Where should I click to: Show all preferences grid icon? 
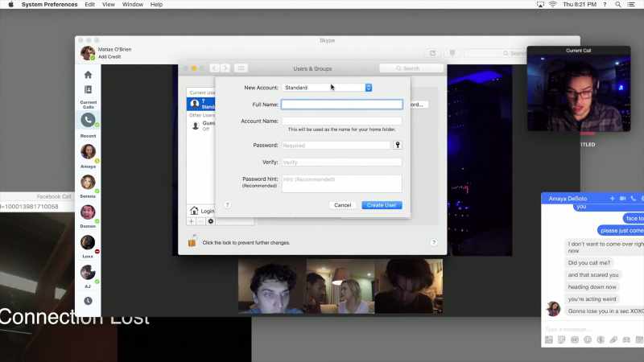click(241, 68)
